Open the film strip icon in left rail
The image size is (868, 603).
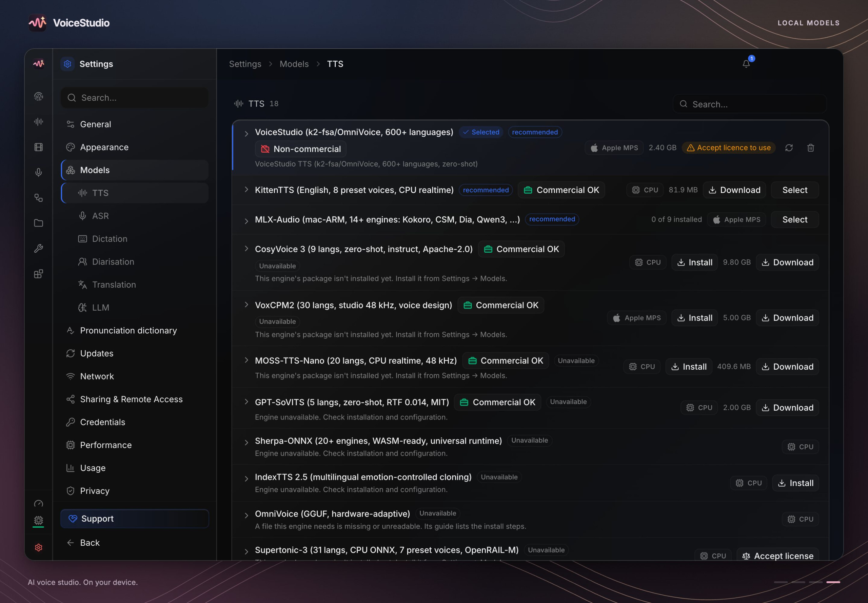pos(39,147)
